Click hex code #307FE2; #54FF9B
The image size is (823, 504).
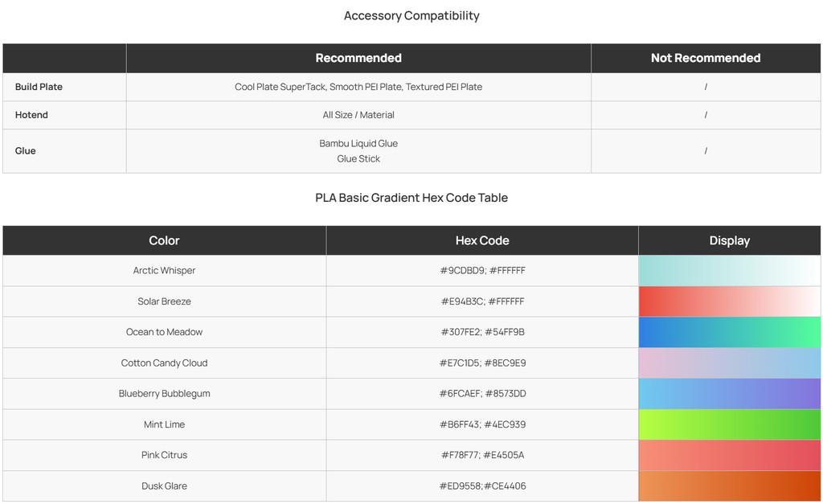click(482, 332)
